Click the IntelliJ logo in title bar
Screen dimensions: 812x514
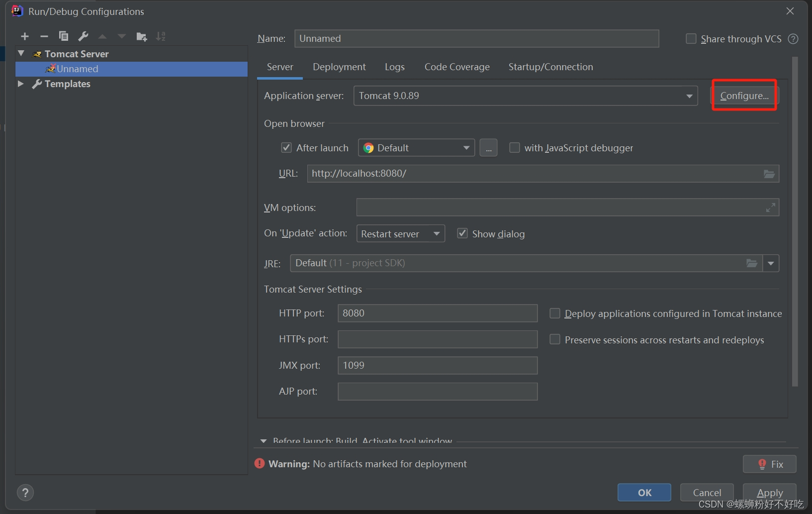17,11
